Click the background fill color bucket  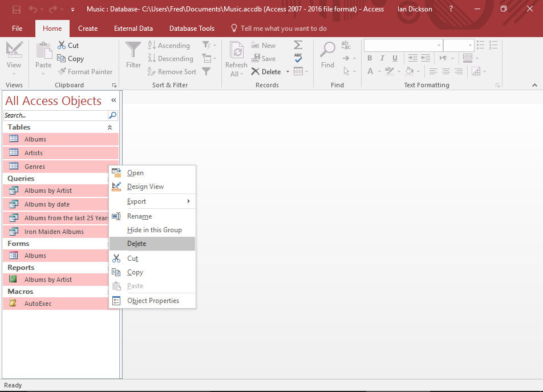[x=410, y=71]
